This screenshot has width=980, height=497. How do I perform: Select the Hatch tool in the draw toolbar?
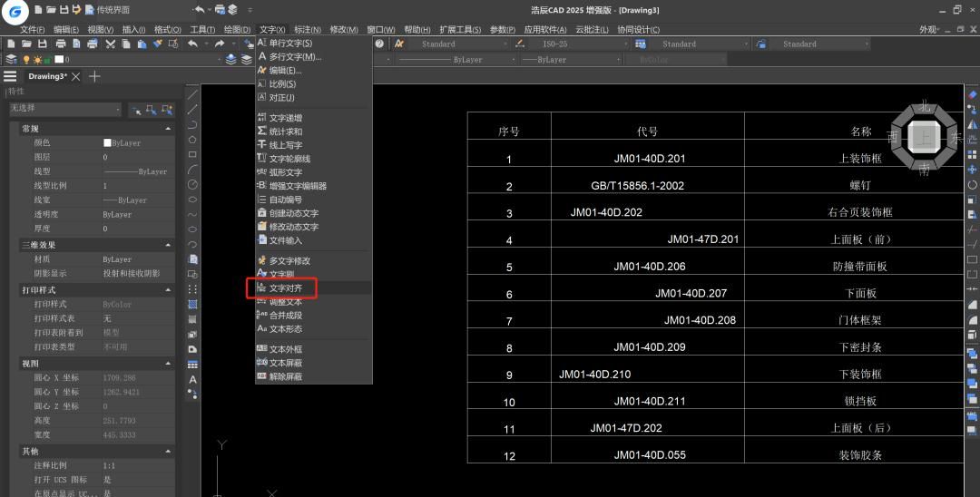192,304
